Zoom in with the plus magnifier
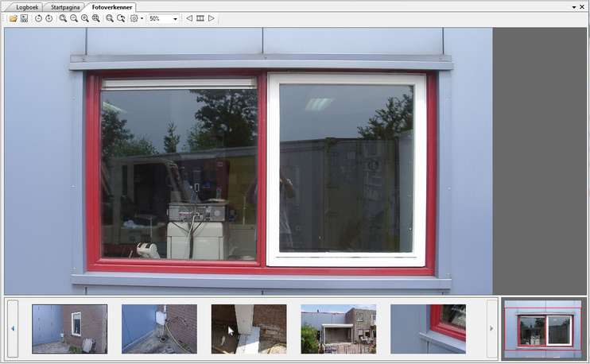This screenshot has height=364, width=590. (85, 18)
